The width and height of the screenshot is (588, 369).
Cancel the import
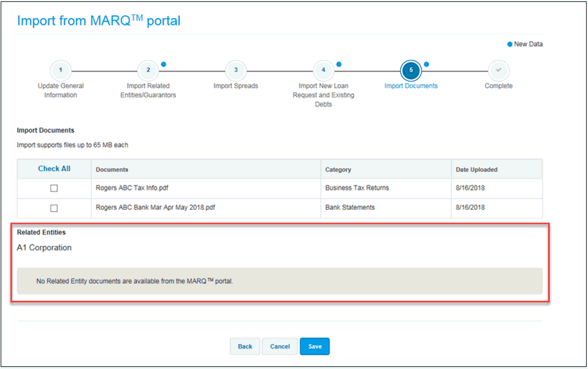280,346
